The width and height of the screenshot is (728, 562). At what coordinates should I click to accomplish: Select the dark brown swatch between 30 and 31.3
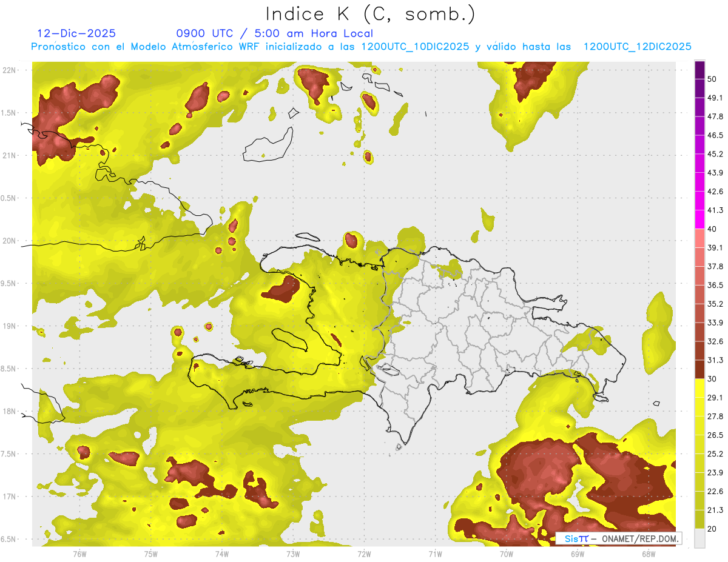click(699, 369)
